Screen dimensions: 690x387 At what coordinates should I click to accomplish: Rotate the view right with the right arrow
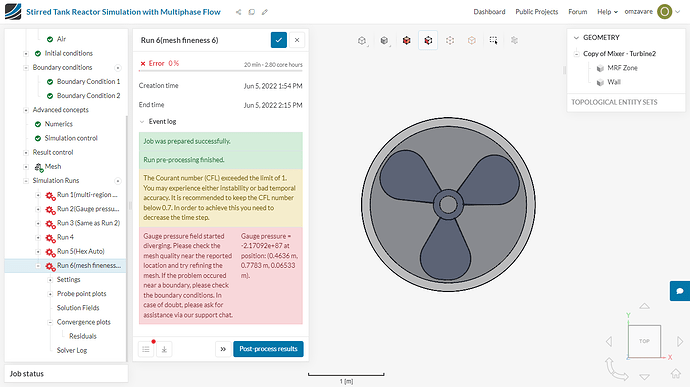680,341
